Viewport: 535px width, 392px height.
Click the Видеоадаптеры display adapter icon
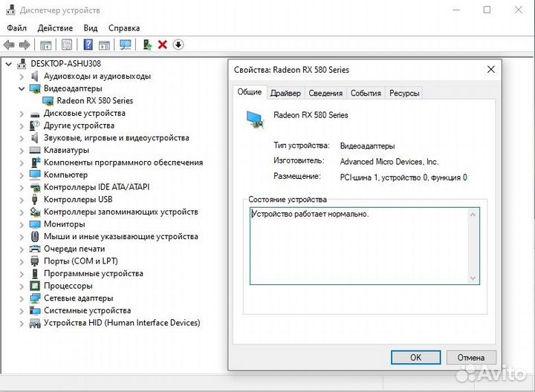pyautogui.click(x=35, y=88)
